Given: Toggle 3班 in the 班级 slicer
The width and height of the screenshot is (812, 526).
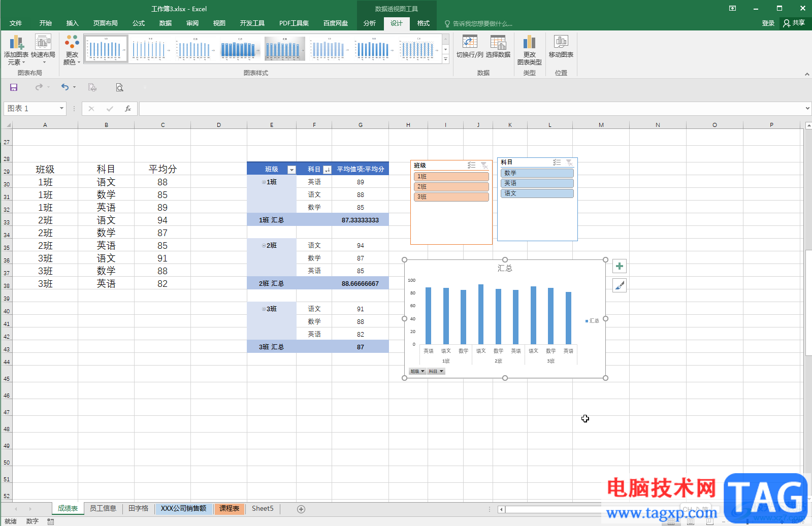Looking at the screenshot, I should pyautogui.click(x=451, y=197).
